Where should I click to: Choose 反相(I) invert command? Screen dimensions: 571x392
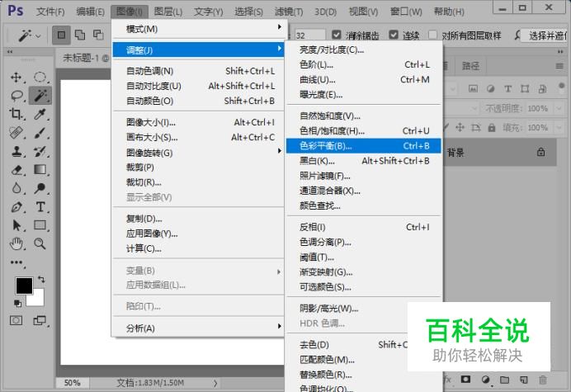[363, 227]
